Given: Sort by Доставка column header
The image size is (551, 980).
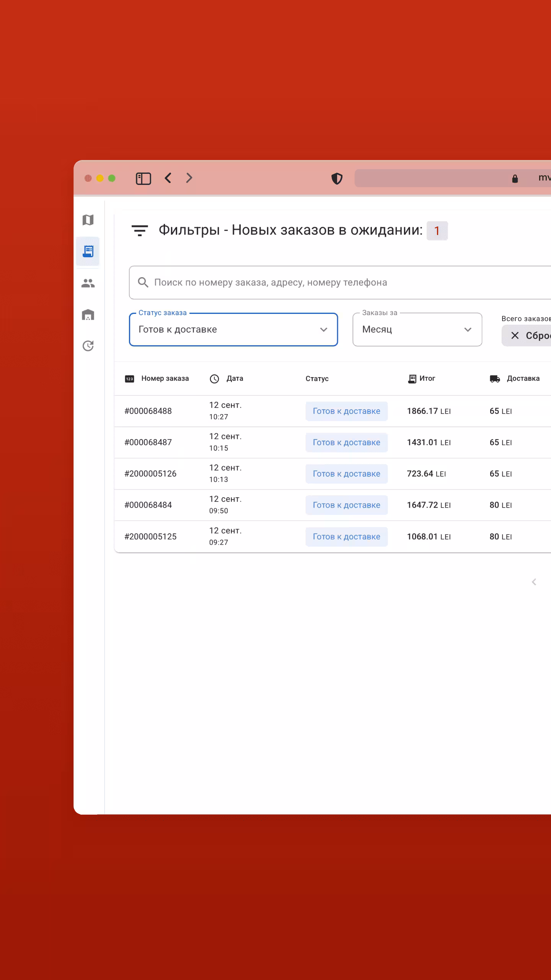Looking at the screenshot, I should (x=523, y=379).
